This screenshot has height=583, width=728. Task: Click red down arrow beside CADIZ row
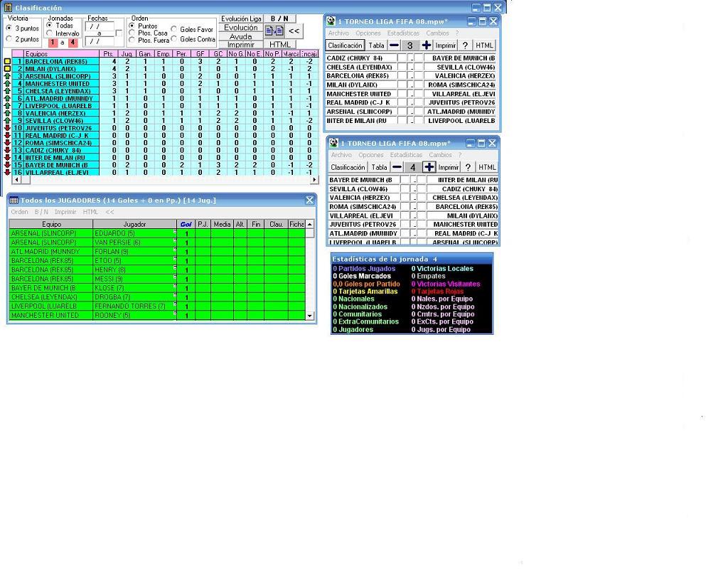coord(7,151)
